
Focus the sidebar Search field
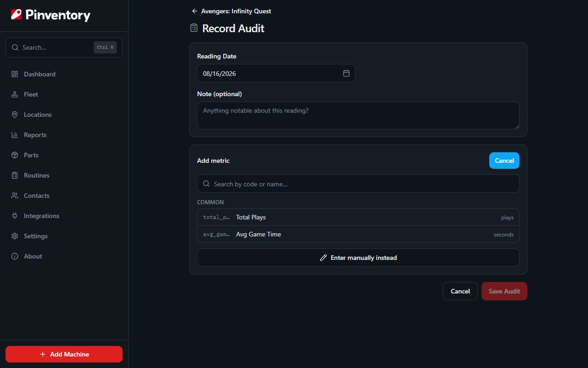pos(64,47)
